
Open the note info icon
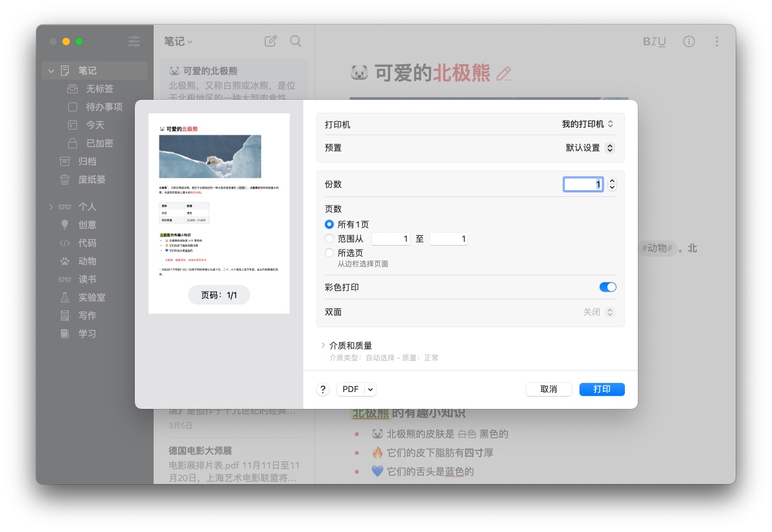[x=688, y=41]
